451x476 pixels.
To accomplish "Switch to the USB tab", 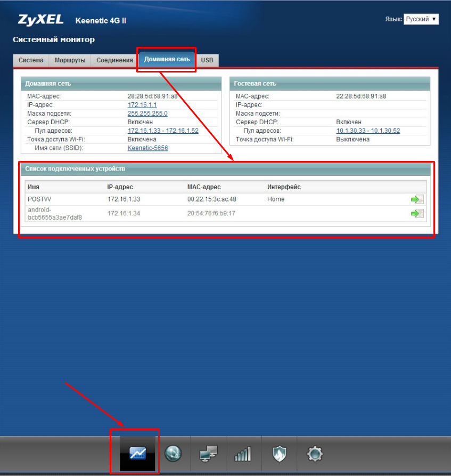I will point(207,60).
